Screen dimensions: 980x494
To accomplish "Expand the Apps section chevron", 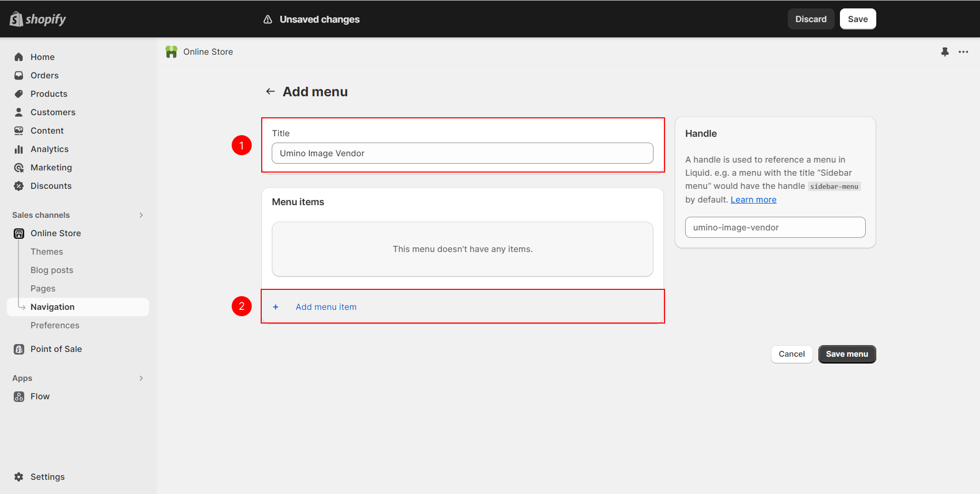I will [x=141, y=378].
